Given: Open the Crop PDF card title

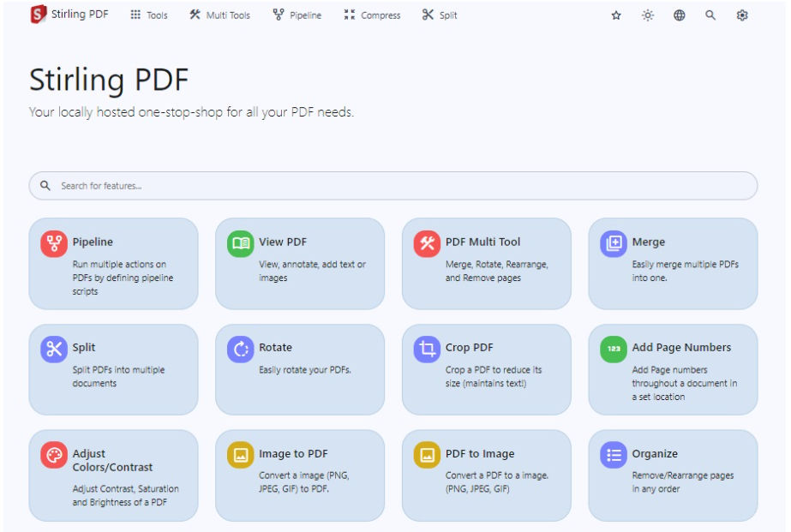Looking at the screenshot, I should tap(469, 348).
